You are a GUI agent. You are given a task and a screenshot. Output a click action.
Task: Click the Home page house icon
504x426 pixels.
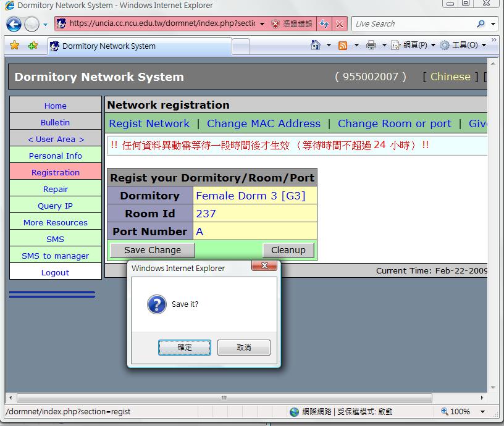316,45
